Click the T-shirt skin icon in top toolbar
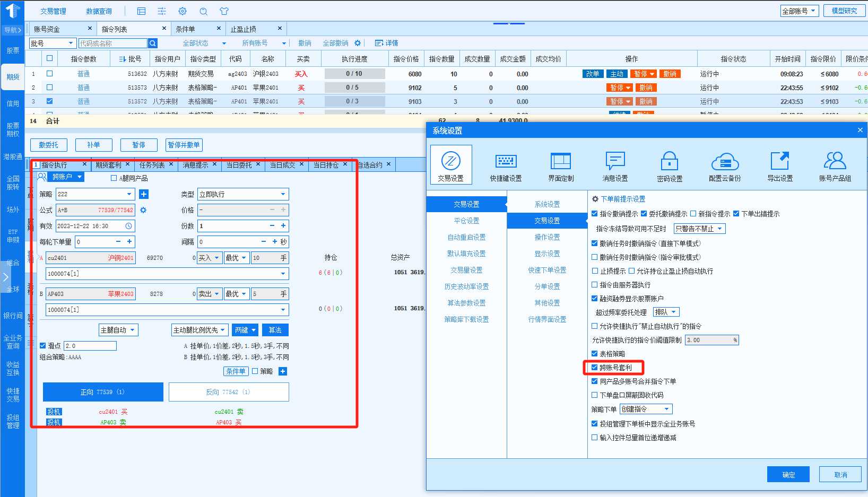Screen dimensions: 868x497 click(x=224, y=11)
